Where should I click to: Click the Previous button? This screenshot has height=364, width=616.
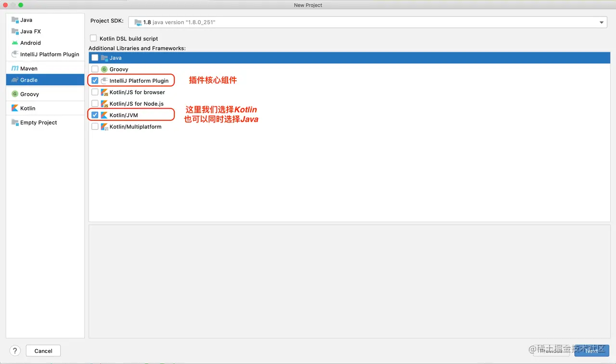[551, 351]
